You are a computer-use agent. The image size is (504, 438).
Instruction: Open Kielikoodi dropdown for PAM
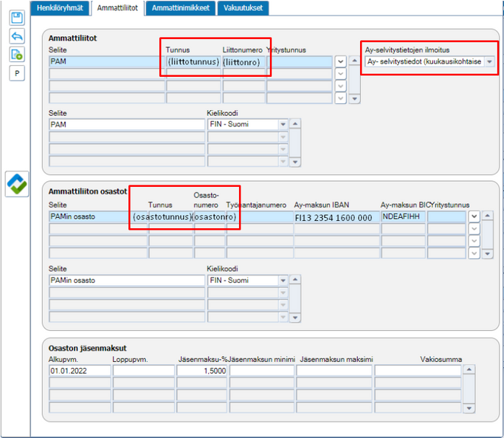283,124
